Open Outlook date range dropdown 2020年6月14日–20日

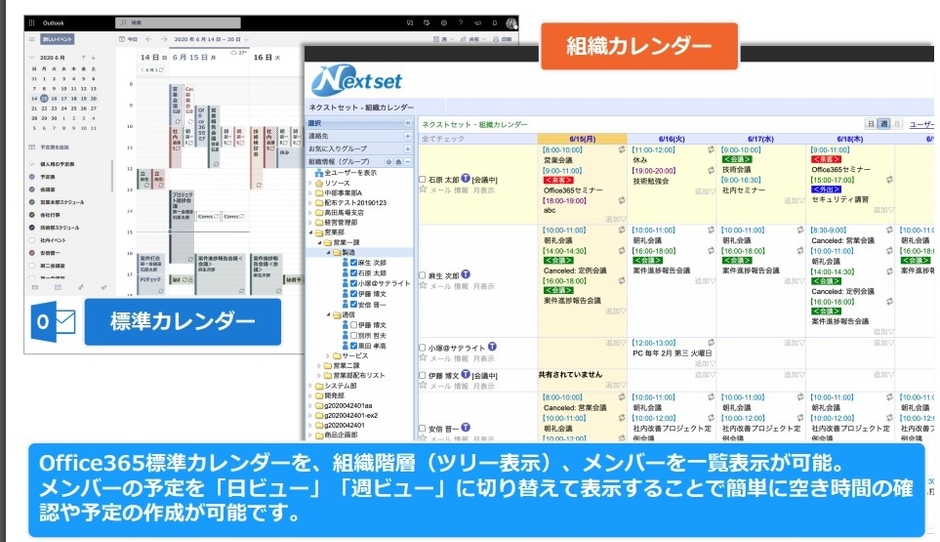click(211, 39)
